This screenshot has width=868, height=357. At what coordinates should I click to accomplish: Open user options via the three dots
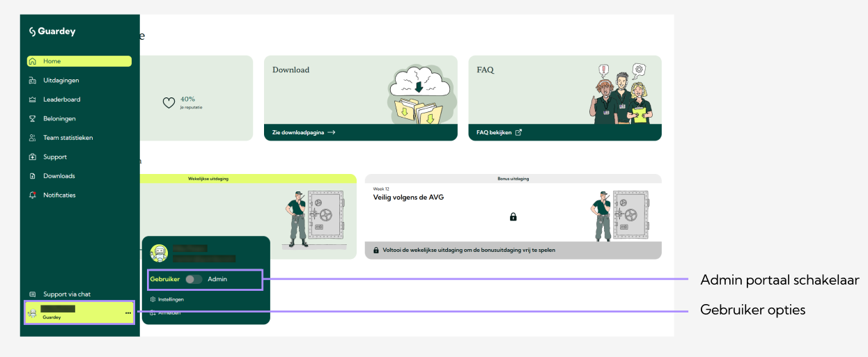click(127, 313)
